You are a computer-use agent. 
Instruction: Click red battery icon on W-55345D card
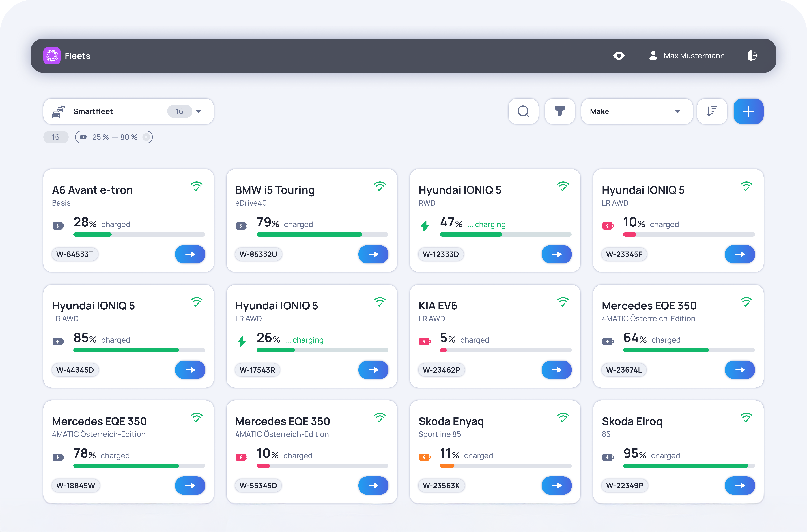(241, 457)
